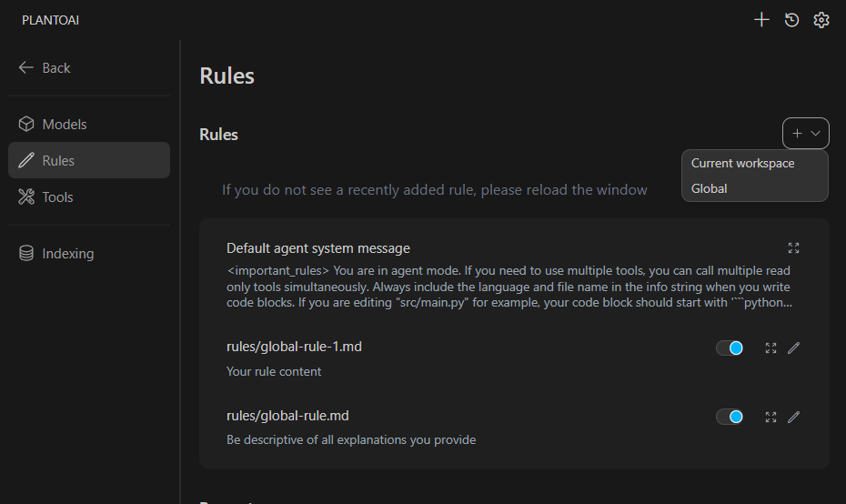This screenshot has height=504, width=846.
Task: Click the add rule plus dropdown button
Action: tap(806, 134)
